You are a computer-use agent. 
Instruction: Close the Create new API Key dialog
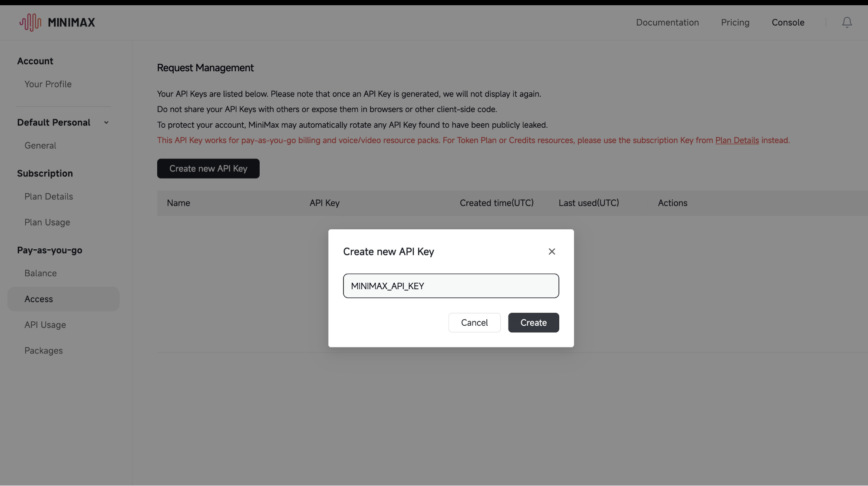(552, 251)
